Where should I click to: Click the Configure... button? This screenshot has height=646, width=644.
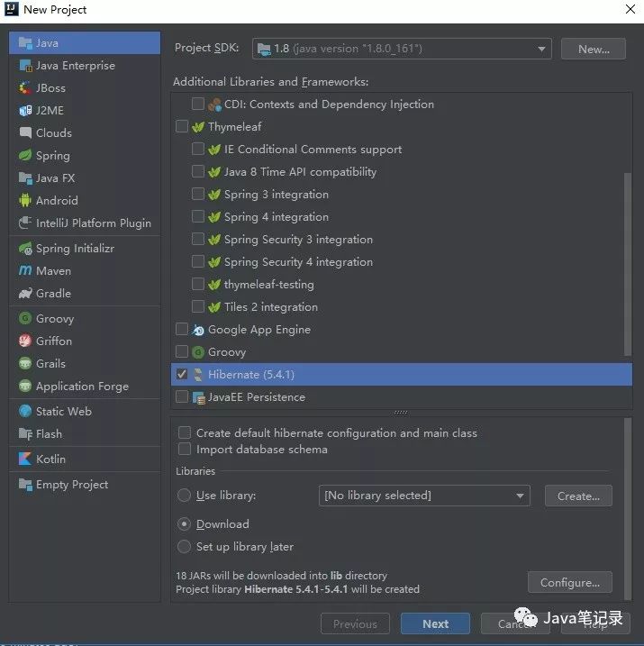(x=570, y=582)
